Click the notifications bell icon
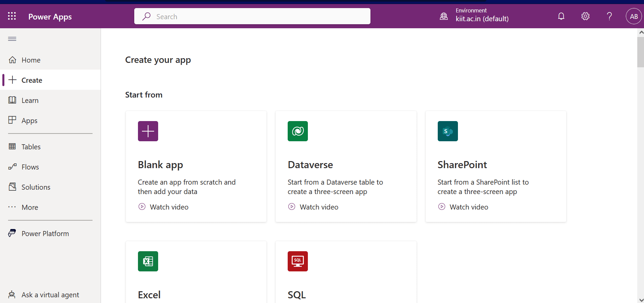The height and width of the screenshot is (303, 644). pyautogui.click(x=561, y=16)
